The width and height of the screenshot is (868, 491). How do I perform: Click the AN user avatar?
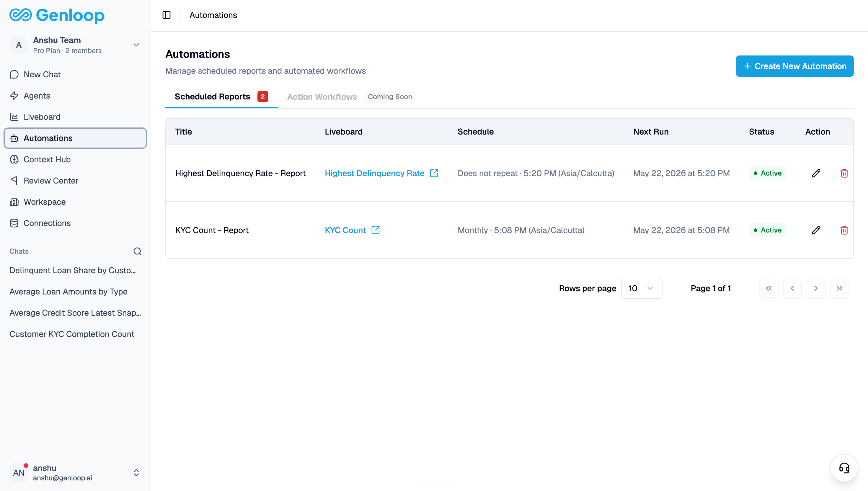coord(19,473)
